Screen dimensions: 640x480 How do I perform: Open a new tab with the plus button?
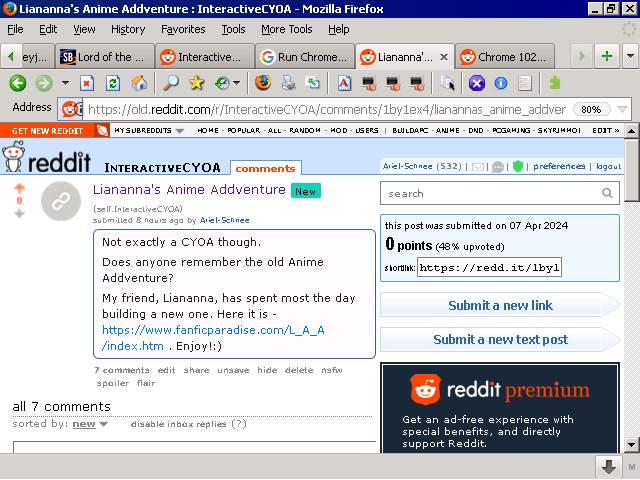click(607, 56)
